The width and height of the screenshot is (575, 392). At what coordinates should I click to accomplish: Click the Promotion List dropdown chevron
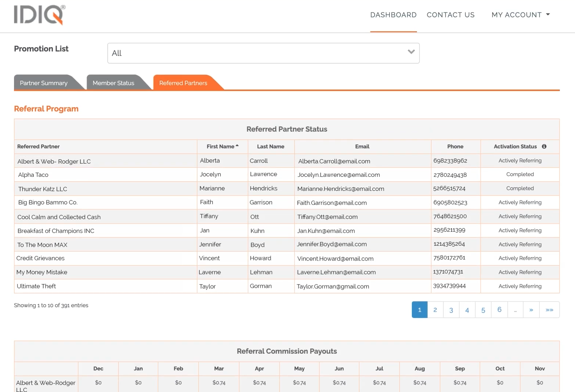pos(411,52)
